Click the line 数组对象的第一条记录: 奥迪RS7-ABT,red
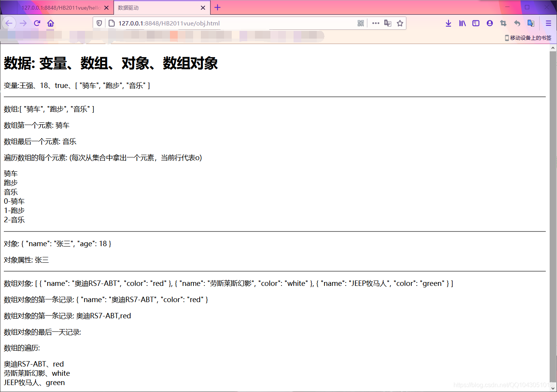Screen dimensions: 557x392 (x=68, y=316)
